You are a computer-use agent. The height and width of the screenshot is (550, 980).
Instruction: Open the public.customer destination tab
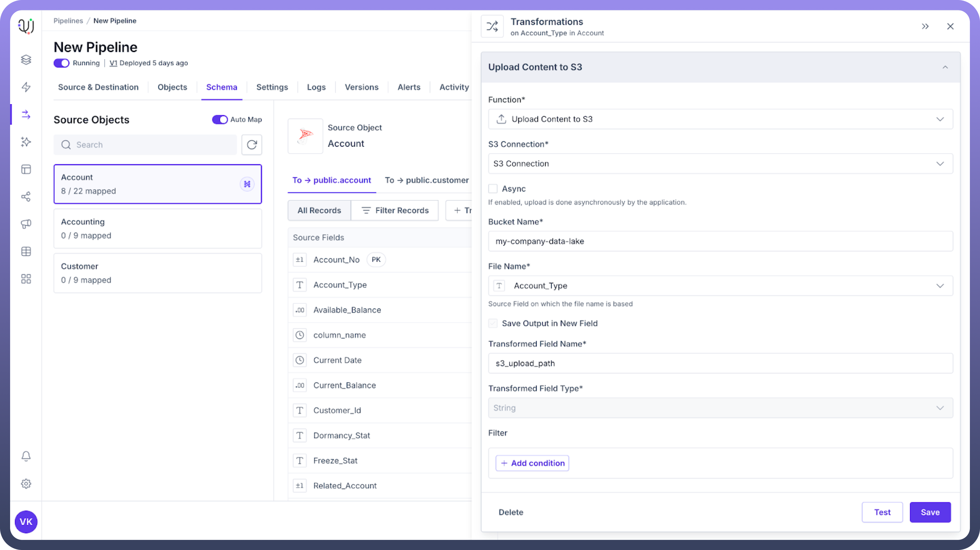(x=427, y=180)
